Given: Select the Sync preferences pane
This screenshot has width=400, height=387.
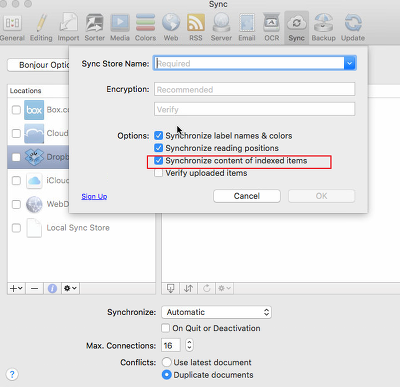Looking at the screenshot, I should tap(297, 28).
